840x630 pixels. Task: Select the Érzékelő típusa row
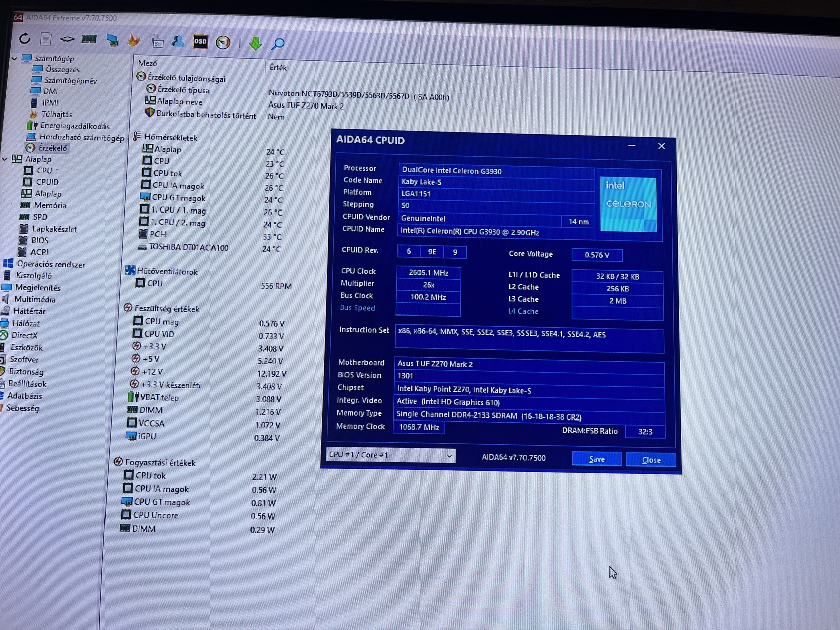click(x=178, y=89)
